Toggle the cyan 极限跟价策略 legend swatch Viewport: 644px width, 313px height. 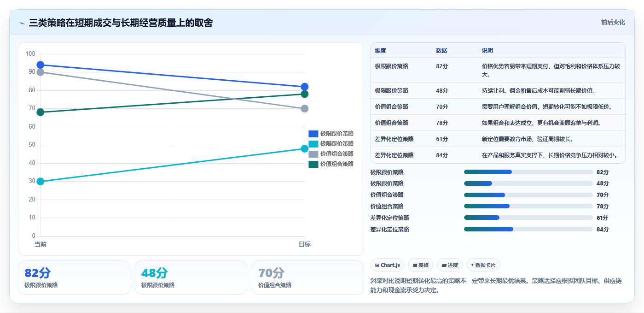pos(313,144)
